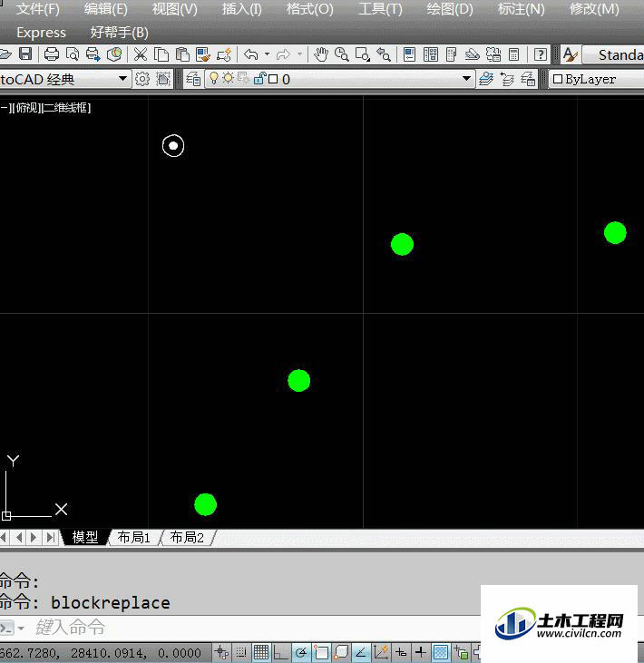Click the Undo arrow icon
This screenshot has width=644, height=663.
click(251, 54)
